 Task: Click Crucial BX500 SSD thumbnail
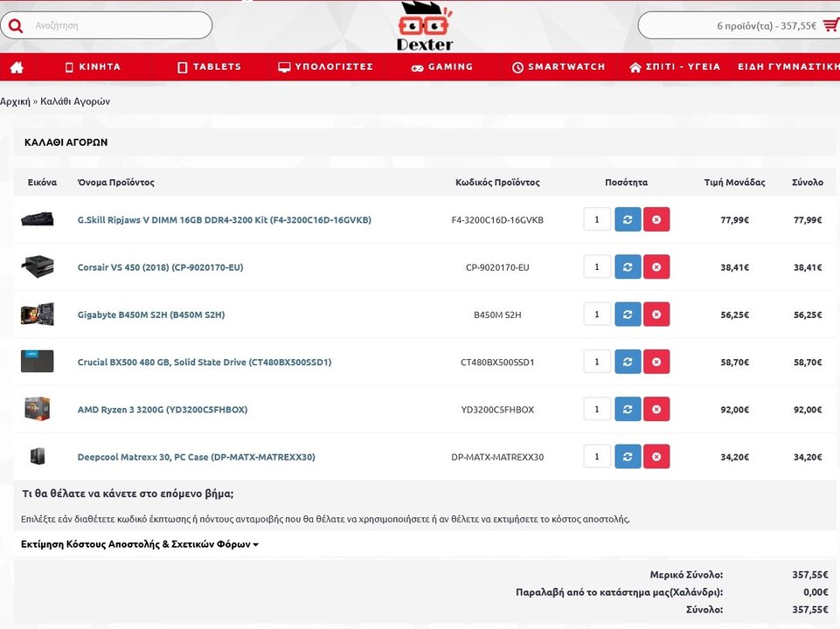pyautogui.click(x=38, y=361)
